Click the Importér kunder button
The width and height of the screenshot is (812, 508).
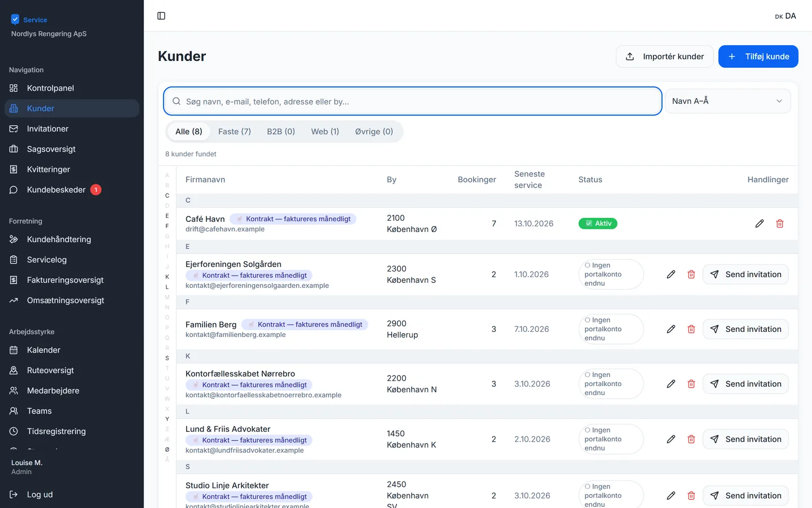click(665, 56)
